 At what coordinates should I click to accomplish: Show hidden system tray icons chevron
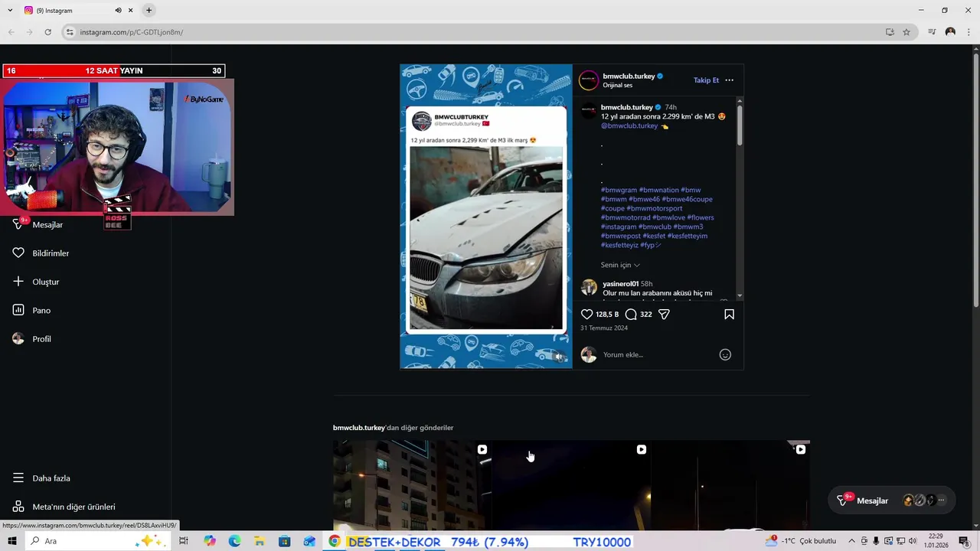pos(851,541)
